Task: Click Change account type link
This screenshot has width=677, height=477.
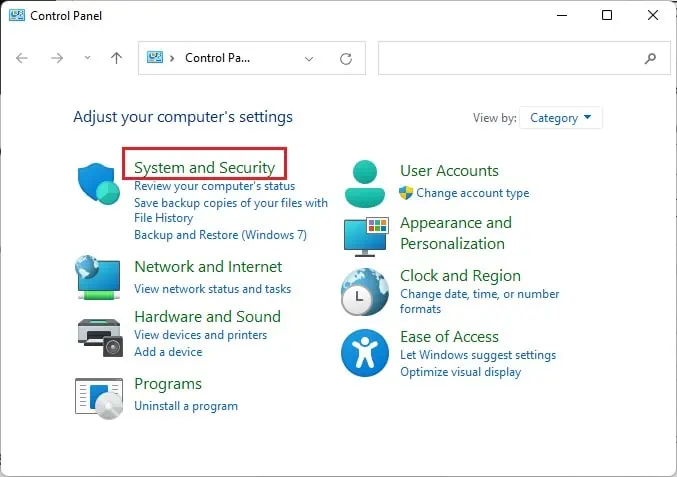Action: point(472,193)
